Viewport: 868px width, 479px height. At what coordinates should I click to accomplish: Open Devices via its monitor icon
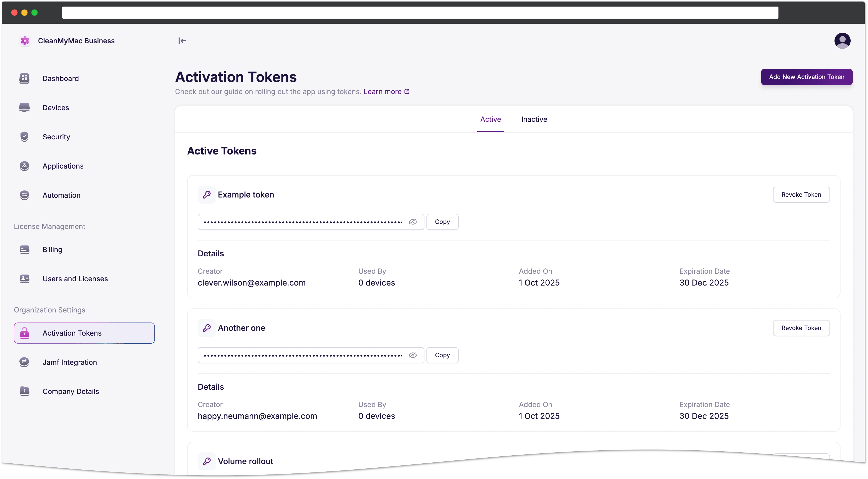24,108
